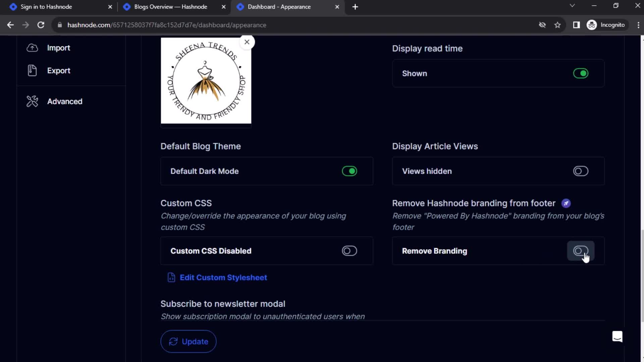The height and width of the screenshot is (362, 644).
Task: Click the Update button
Action: pyautogui.click(x=189, y=341)
